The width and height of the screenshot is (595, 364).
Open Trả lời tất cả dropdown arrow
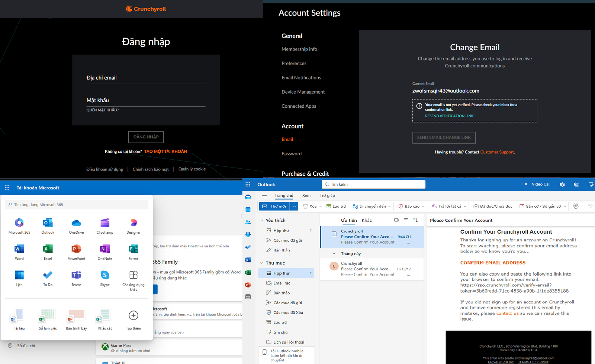465,207
